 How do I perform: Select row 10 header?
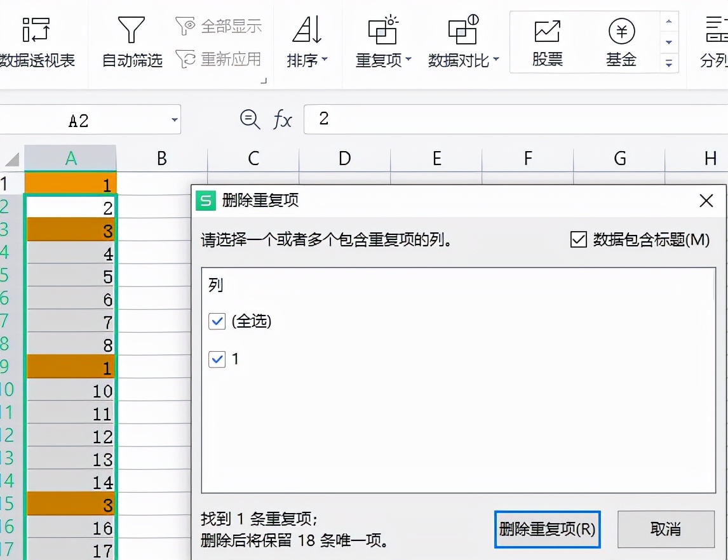11,389
